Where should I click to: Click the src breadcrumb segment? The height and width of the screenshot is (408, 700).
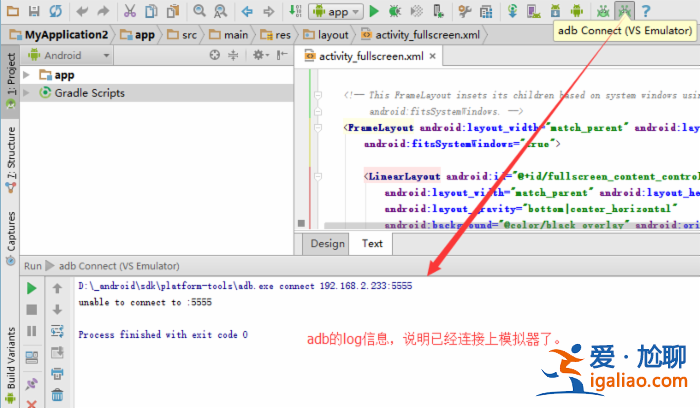(182, 35)
